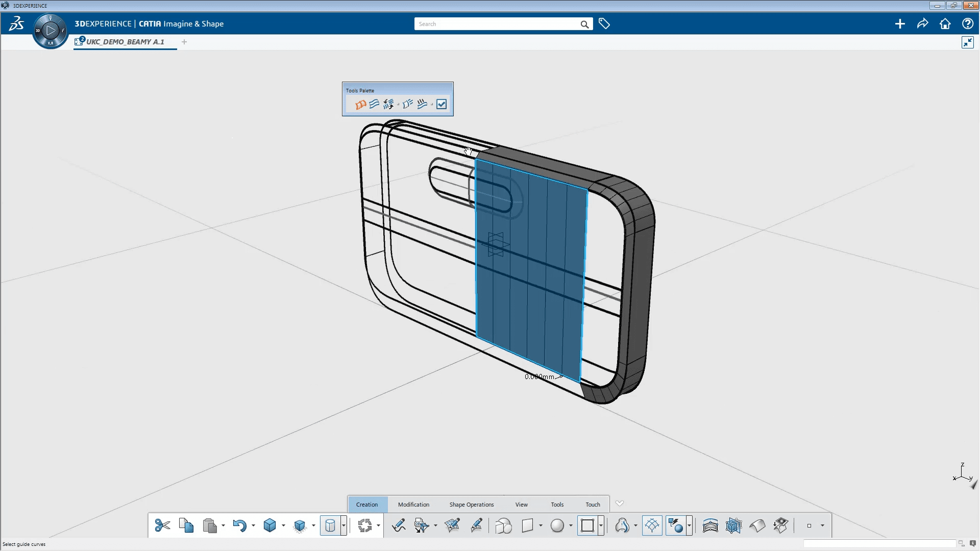Viewport: 980px width, 551px height.
Task: Toggle the checkmark confirmation in Tools Palette
Action: pyautogui.click(x=442, y=104)
